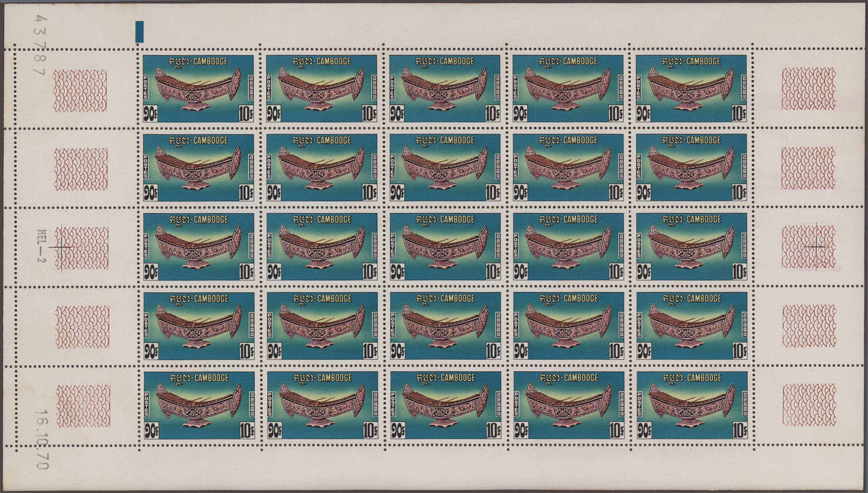
Task: Click the top-left red scale pattern block
Action: 80,91
